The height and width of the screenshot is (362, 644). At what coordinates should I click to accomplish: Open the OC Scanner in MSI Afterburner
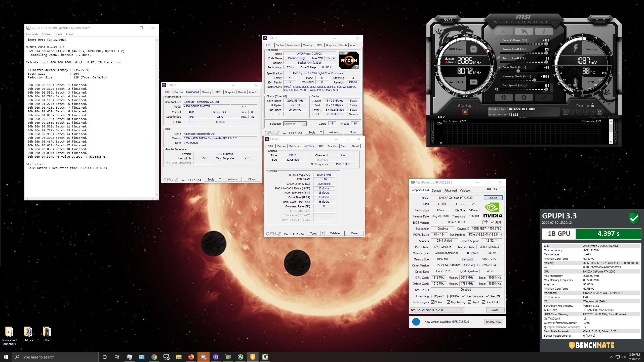pyautogui.click(x=448, y=19)
